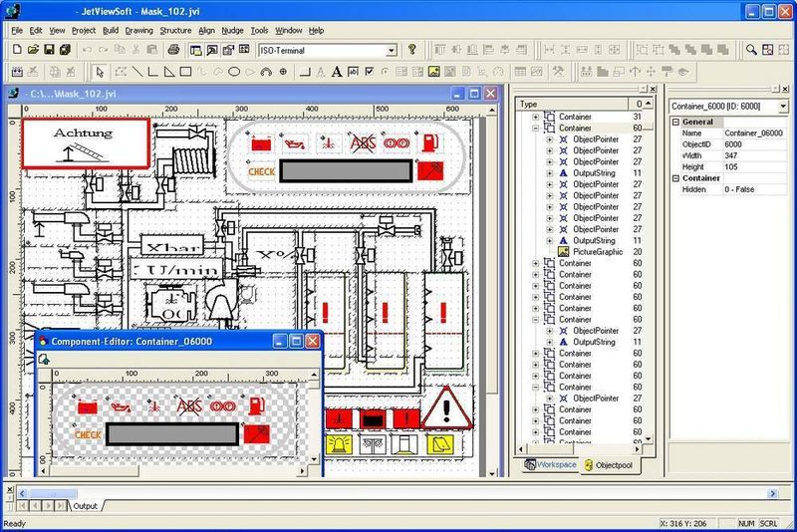This screenshot has width=797, height=532.
Task: Select the Output tab at bottom
Action: pyautogui.click(x=85, y=506)
